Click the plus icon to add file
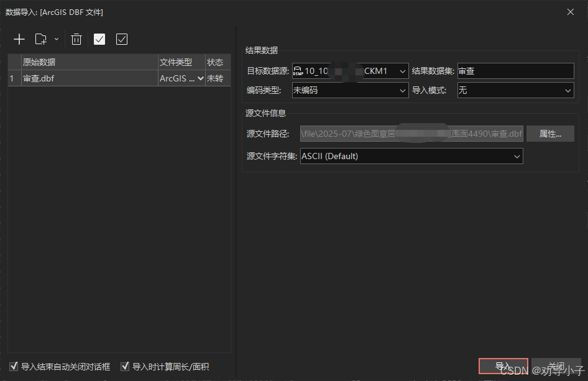 click(x=19, y=39)
